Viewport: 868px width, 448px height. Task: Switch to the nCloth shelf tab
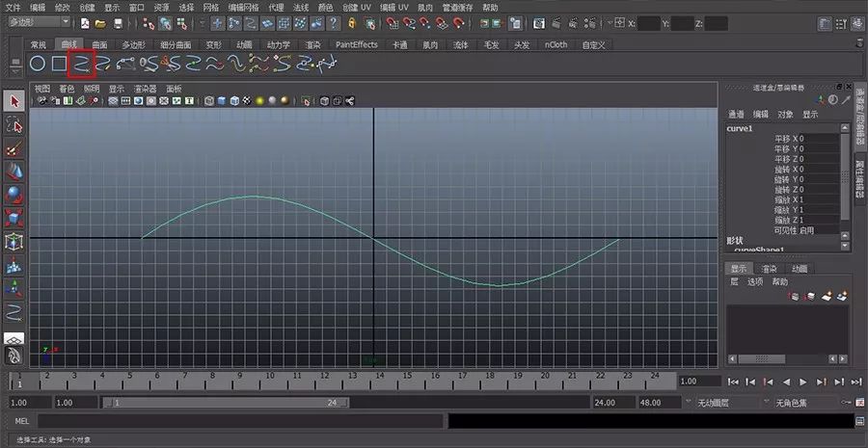(556, 44)
